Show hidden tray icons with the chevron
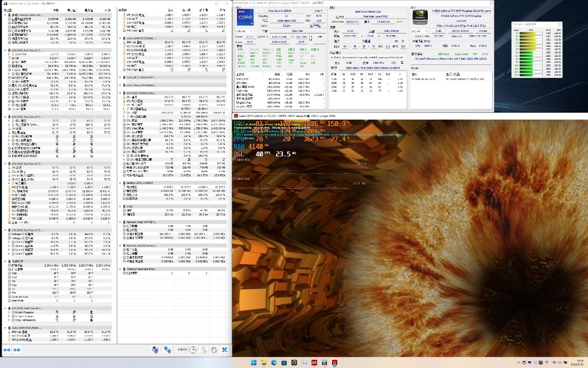Screen dimensions: 588x368 (x=518, y=362)
